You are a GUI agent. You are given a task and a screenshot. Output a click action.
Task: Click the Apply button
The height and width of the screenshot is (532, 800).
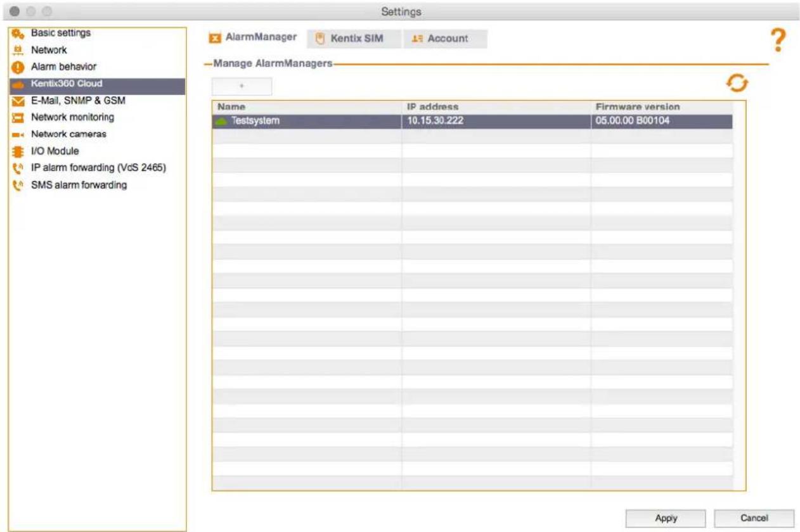(x=666, y=518)
